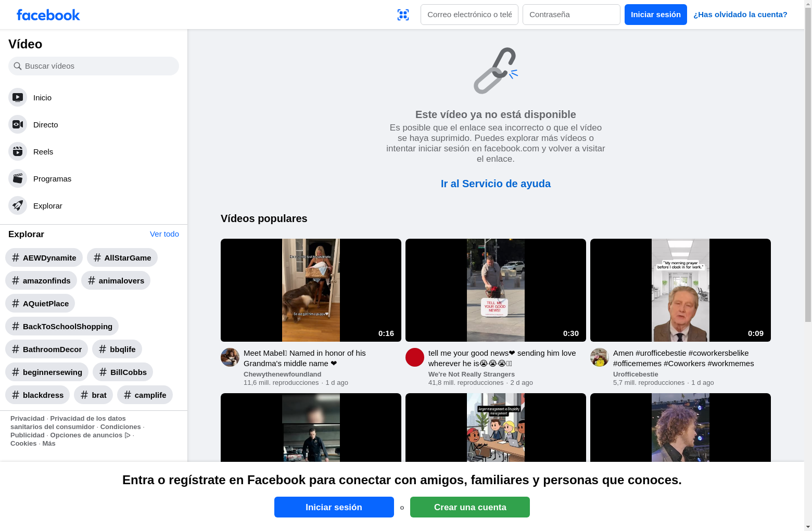Visit We're Not Really Strangers page name
This screenshot has height=531, width=812.
coord(472,374)
